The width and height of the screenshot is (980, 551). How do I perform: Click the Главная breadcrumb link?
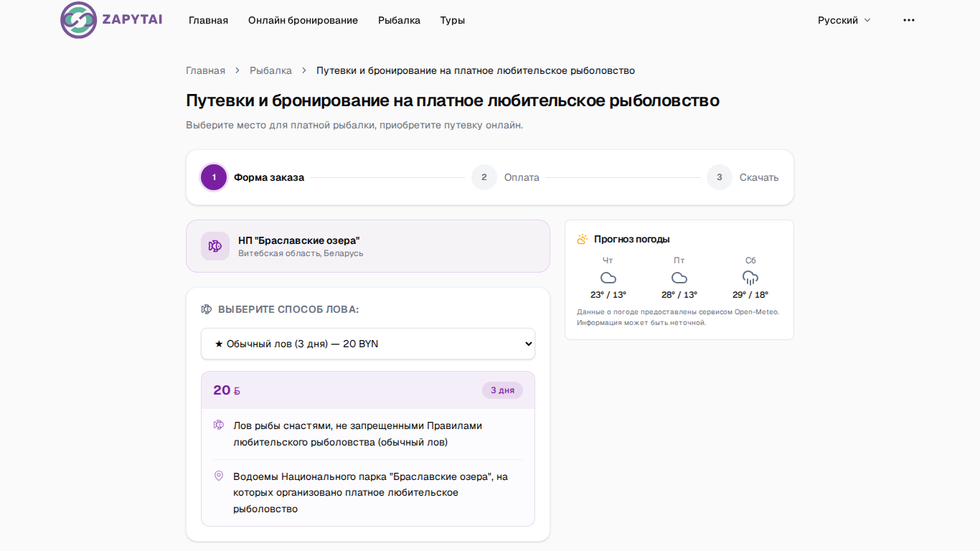pyautogui.click(x=205, y=70)
